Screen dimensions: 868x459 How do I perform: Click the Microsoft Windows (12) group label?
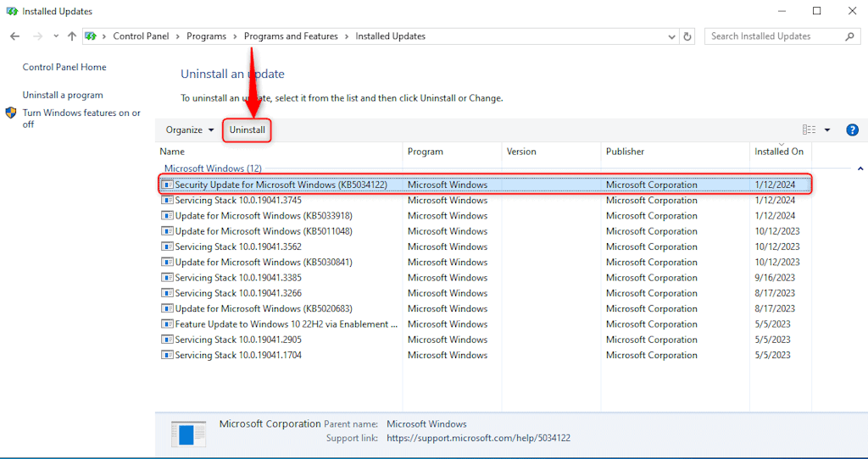pos(213,169)
